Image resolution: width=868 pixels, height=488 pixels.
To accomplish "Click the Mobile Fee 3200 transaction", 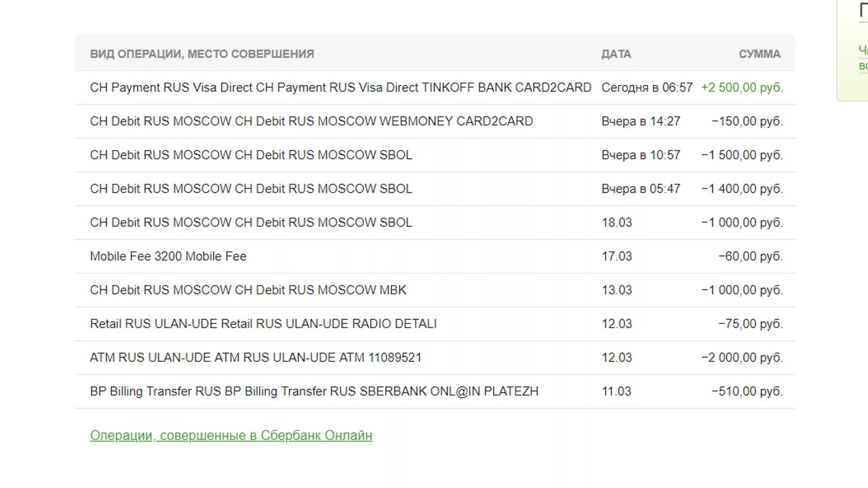I will [x=168, y=256].
